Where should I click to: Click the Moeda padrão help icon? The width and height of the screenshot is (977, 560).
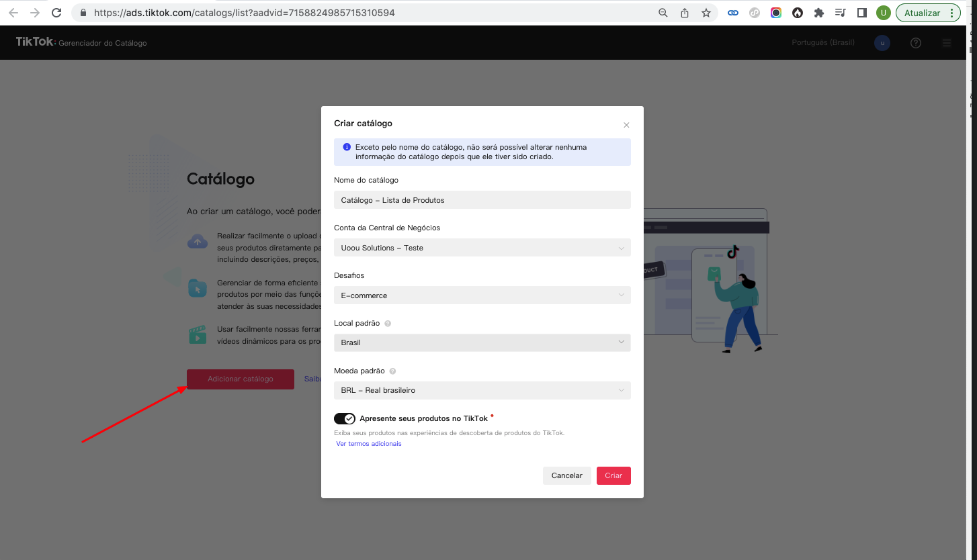click(x=392, y=371)
